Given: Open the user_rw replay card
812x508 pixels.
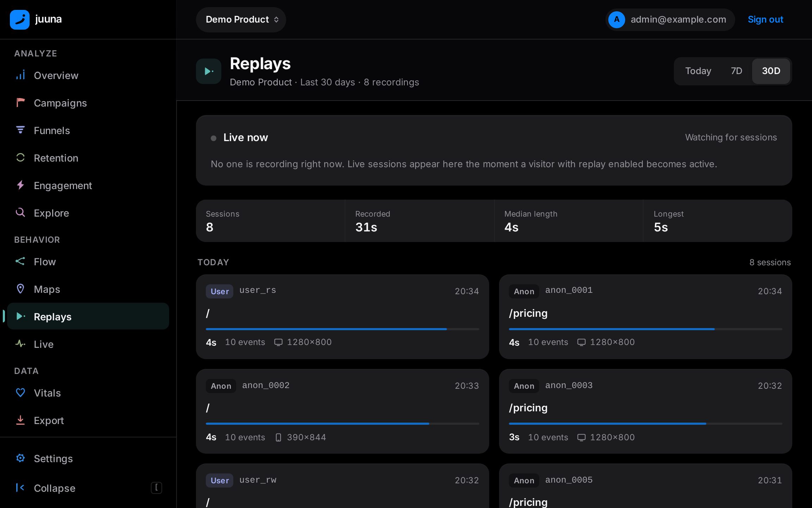Looking at the screenshot, I should pyautogui.click(x=343, y=486).
